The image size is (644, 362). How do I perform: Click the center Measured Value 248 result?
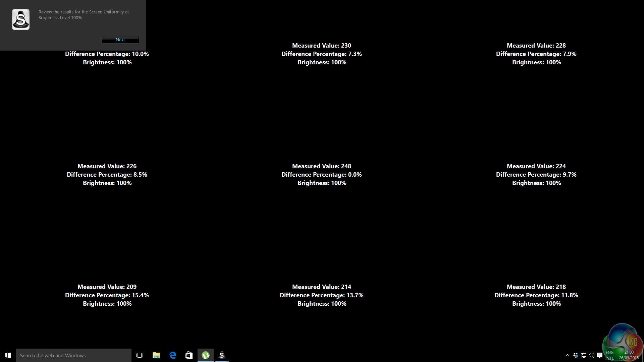321,166
